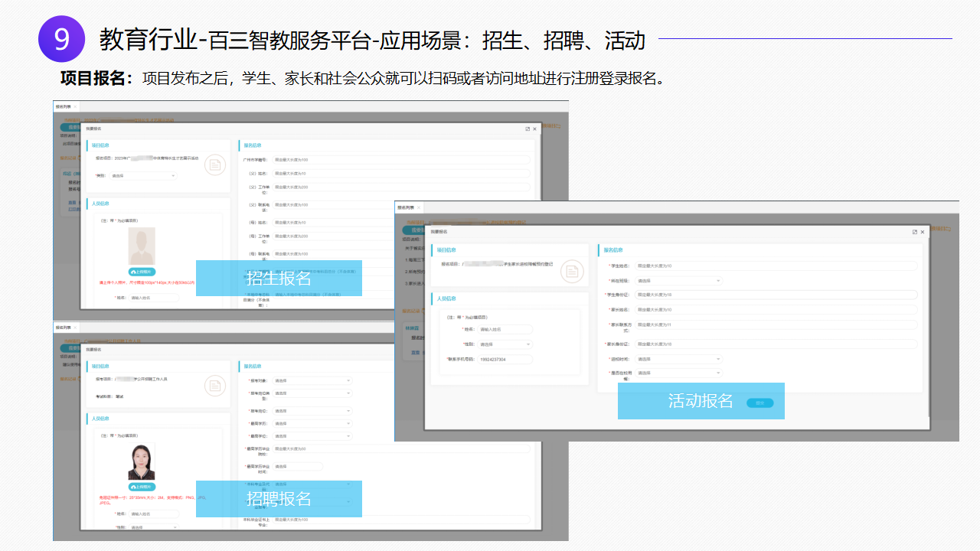
Task: Click upload photo button in enrollment form
Action: click(142, 272)
